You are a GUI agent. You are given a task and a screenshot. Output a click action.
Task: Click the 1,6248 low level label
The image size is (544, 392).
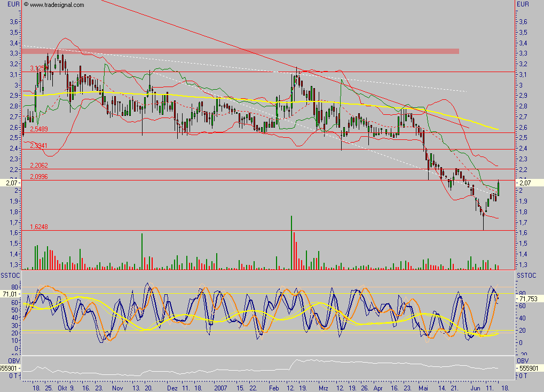click(x=39, y=227)
